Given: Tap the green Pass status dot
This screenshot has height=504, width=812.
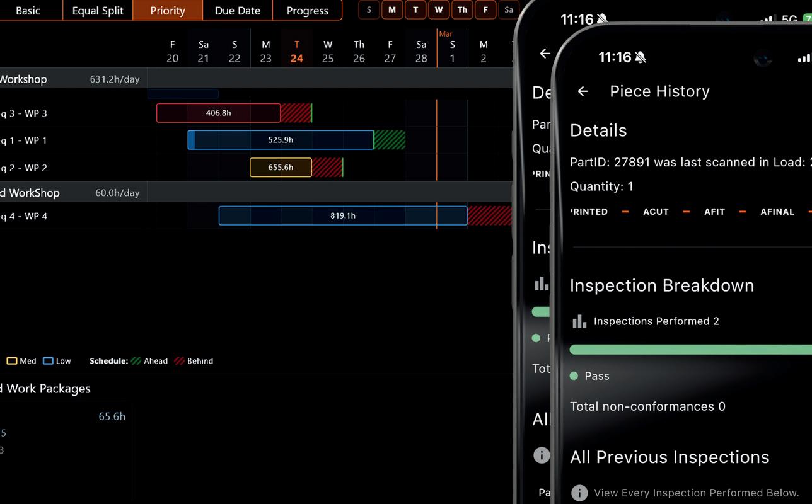Looking at the screenshot, I should (574, 376).
